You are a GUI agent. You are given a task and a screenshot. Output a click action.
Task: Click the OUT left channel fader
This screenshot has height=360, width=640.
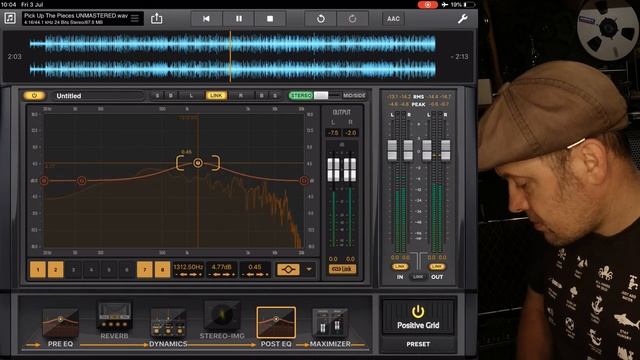pos(427,150)
